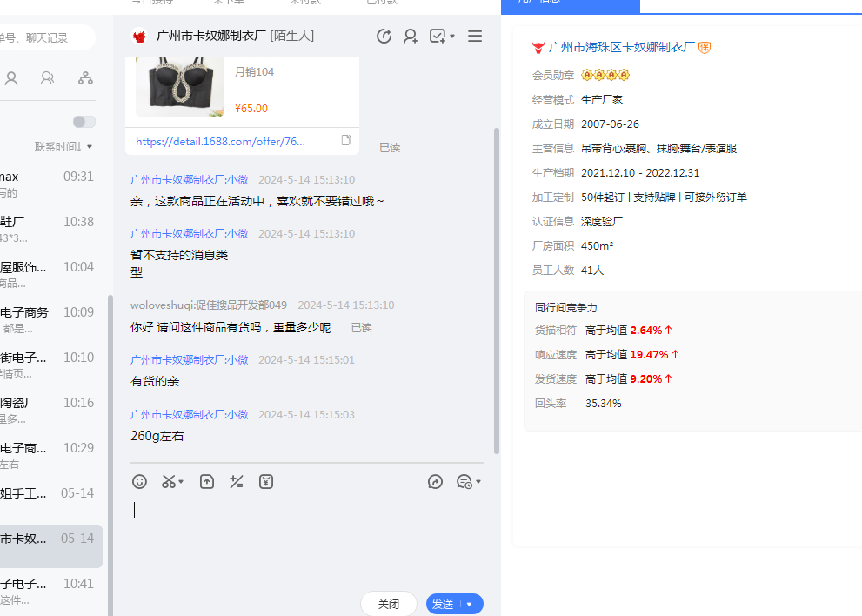Open the send options arrow beside 发送
The height and width of the screenshot is (616, 862).
click(471, 605)
